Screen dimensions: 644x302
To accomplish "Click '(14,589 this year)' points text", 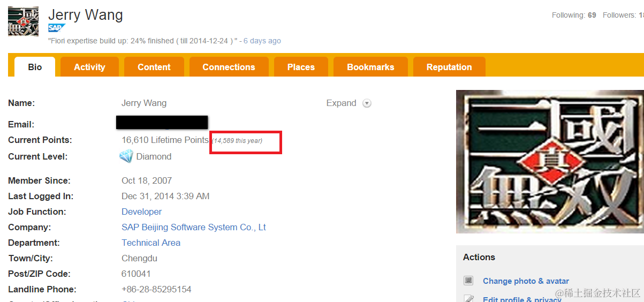I will (237, 141).
